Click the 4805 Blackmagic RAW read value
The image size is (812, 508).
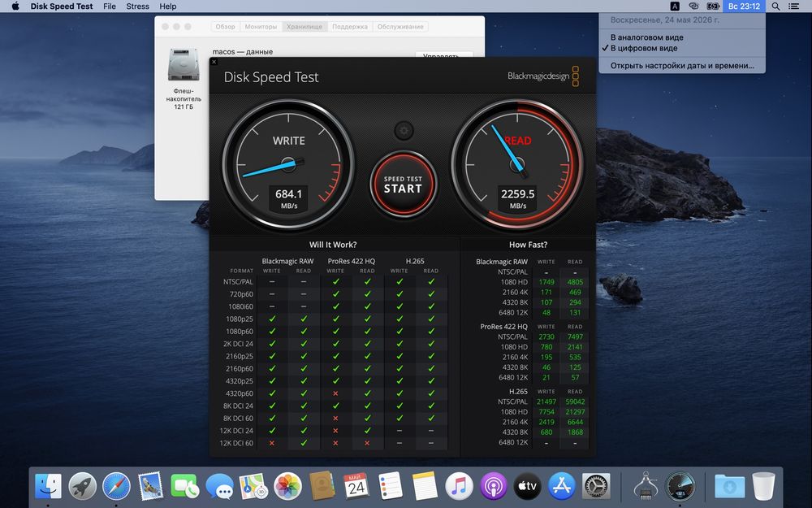coord(575,282)
